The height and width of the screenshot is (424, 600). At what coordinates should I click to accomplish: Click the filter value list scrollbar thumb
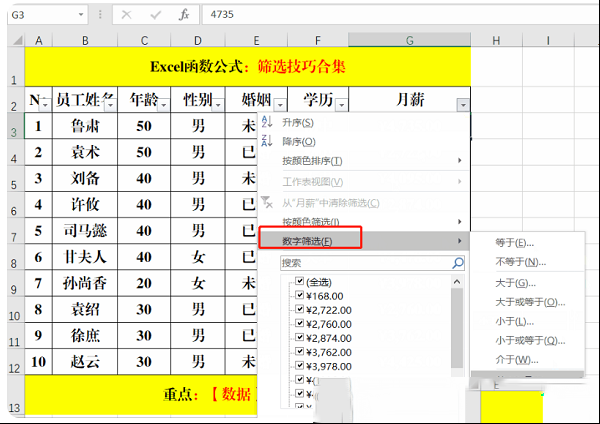pyautogui.click(x=457, y=328)
